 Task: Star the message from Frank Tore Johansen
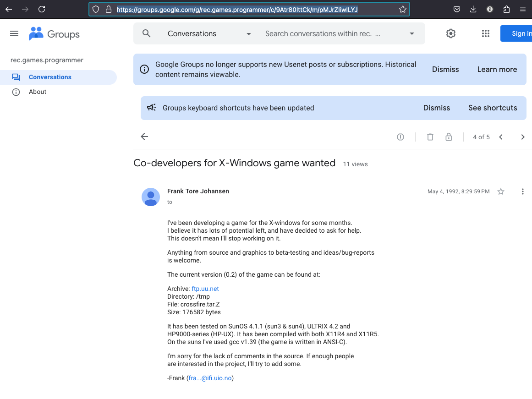point(501,191)
